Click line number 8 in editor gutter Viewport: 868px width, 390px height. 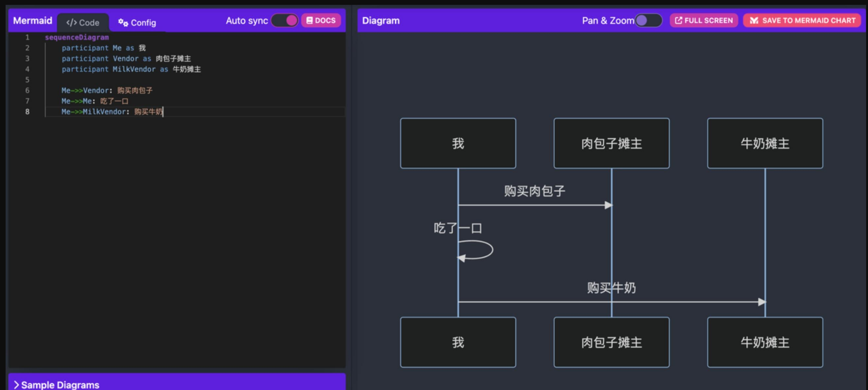coord(27,112)
